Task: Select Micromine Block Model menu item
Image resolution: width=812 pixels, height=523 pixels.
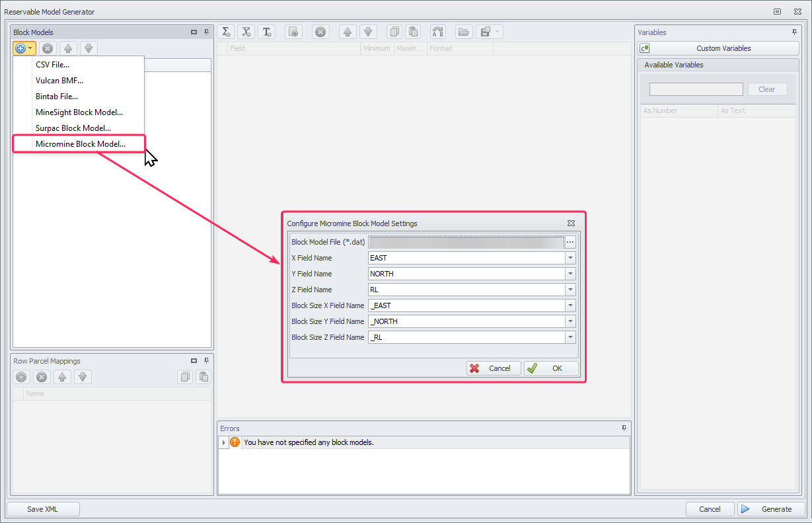Action: [80, 144]
